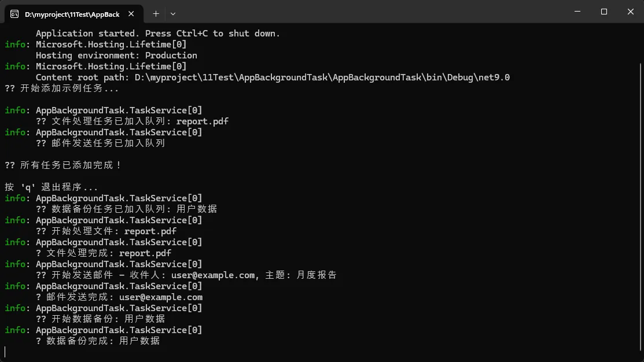Minimize the terminal window
644x362 pixels.
click(578, 12)
